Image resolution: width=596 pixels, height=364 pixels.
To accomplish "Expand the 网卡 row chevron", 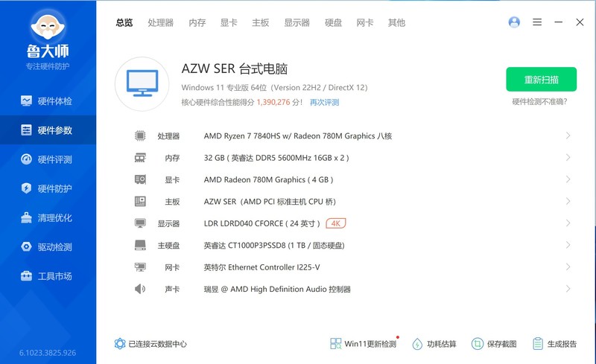I will (568, 266).
